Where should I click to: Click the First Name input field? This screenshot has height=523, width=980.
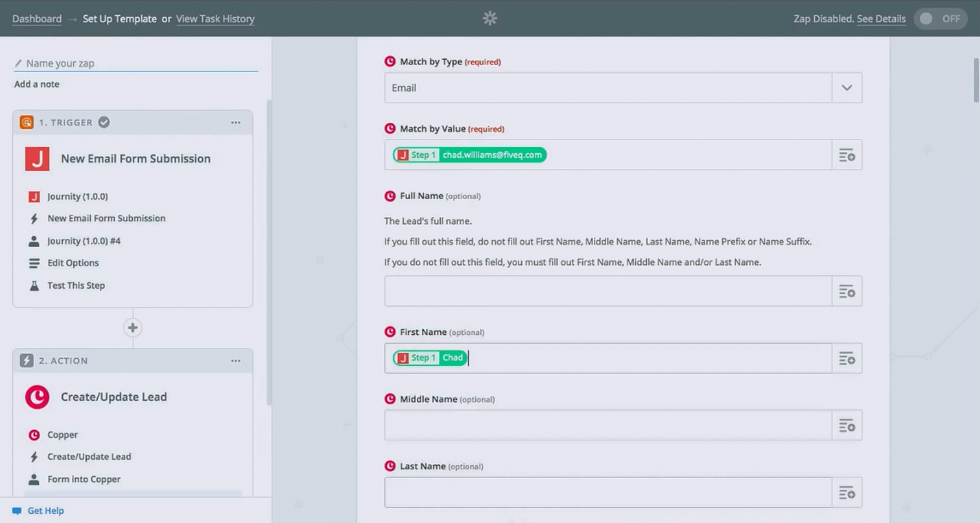(x=608, y=358)
